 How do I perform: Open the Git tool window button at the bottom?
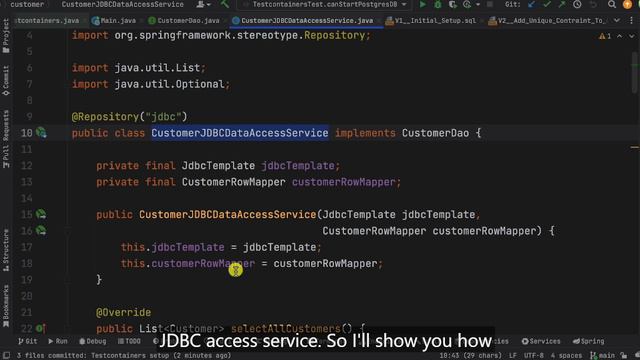pos(27,341)
